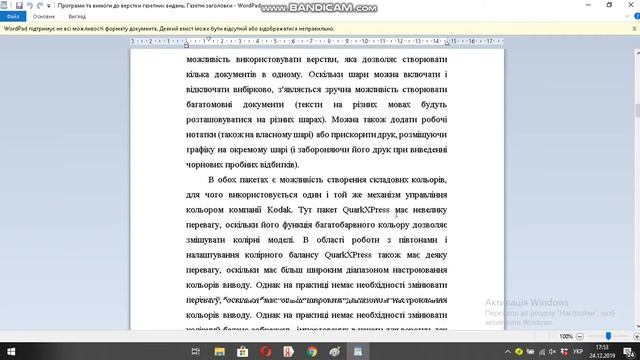Click the word 'Kodak' in the document
Viewport: 640px width, 360px height.
pyautogui.click(x=279, y=210)
